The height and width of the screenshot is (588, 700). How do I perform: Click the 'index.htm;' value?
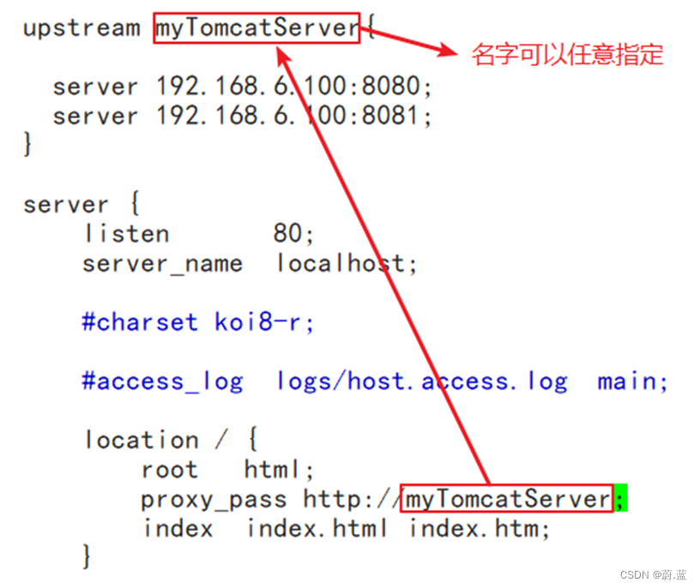479,529
